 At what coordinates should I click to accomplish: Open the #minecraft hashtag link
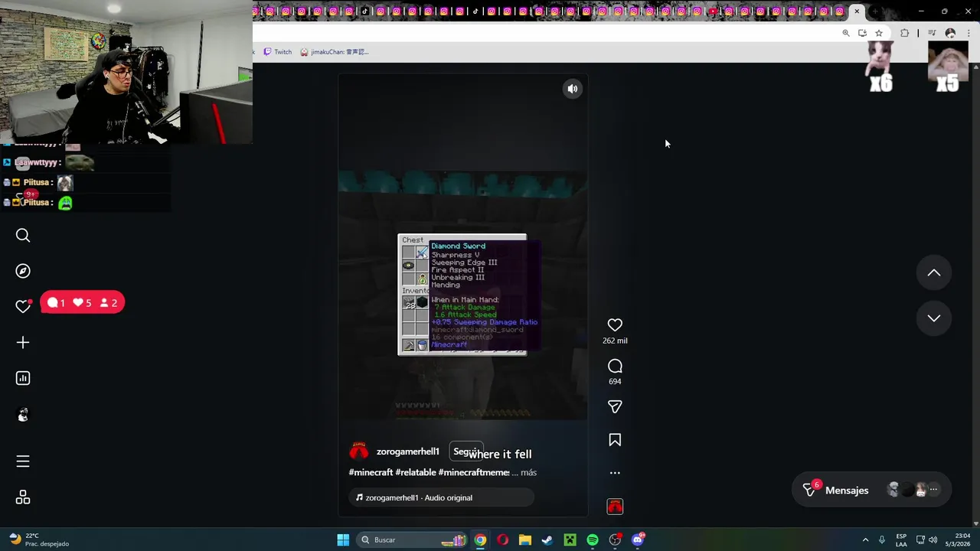pyautogui.click(x=371, y=472)
